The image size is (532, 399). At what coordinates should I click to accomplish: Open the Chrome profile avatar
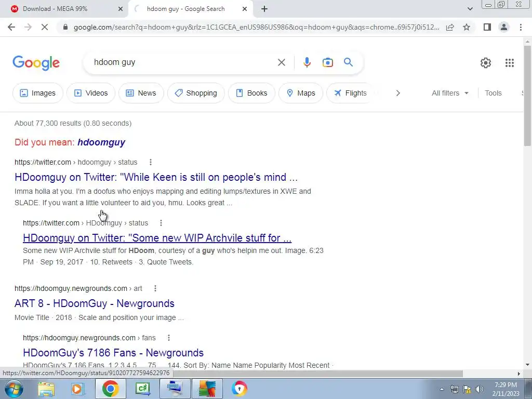click(504, 27)
